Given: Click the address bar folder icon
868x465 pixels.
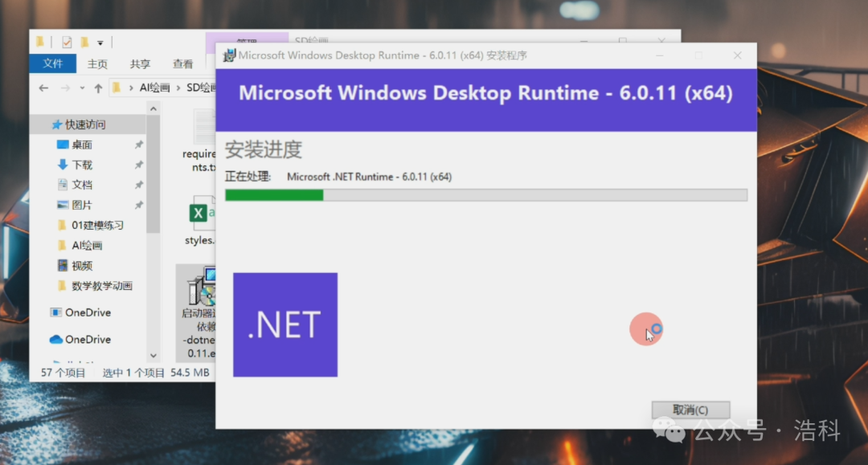Looking at the screenshot, I should 117,88.
